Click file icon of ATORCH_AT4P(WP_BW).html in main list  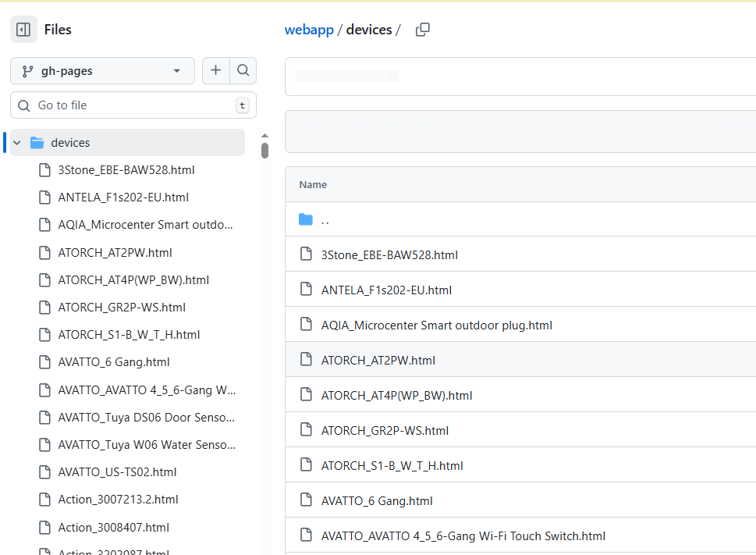click(x=306, y=394)
